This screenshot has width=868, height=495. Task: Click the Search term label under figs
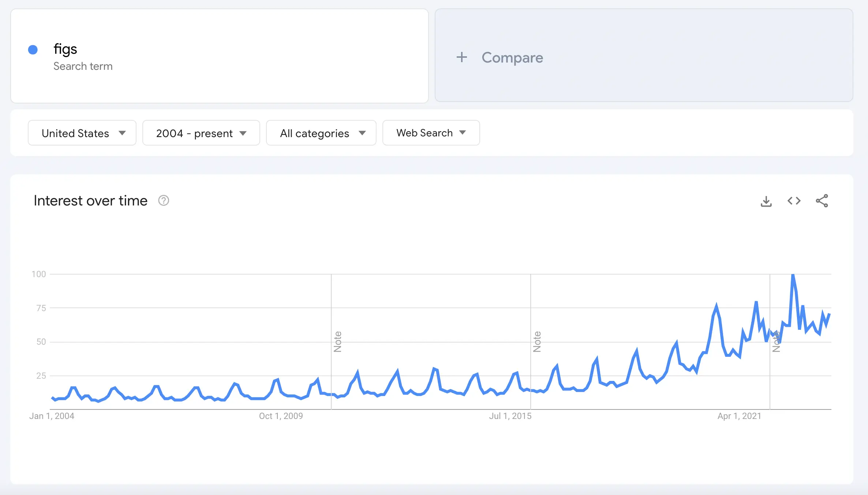(x=83, y=66)
